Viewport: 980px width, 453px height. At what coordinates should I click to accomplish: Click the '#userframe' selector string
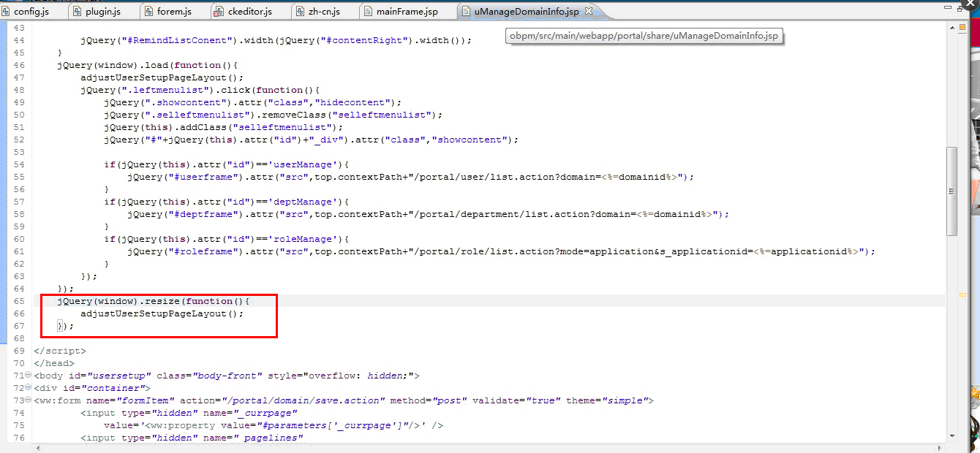[x=204, y=177]
